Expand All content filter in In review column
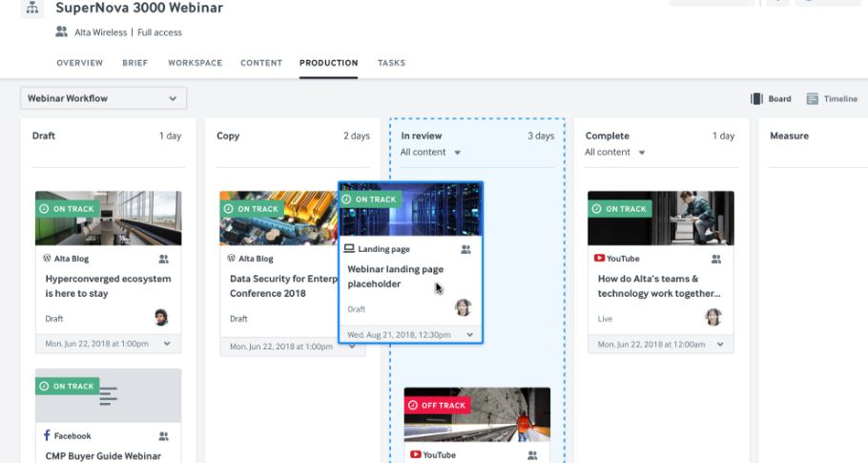868x463 pixels. pos(431,153)
